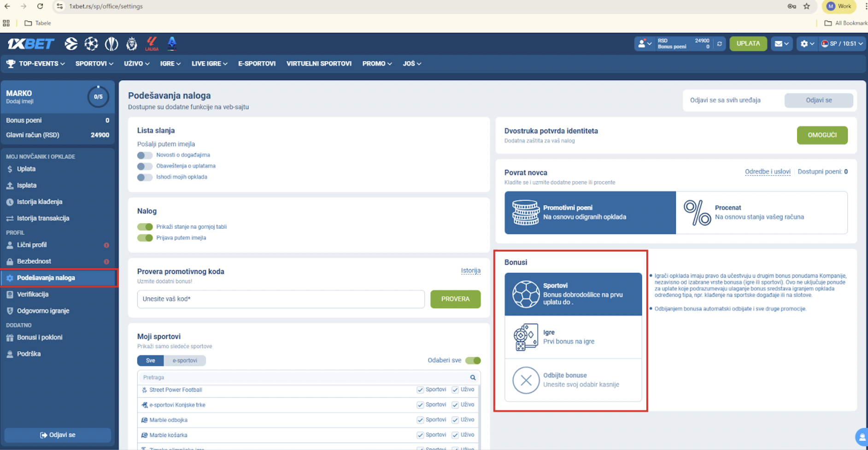868x450 pixels.
Task: Click the 1XBET logo
Action: (x=31, y=44)
